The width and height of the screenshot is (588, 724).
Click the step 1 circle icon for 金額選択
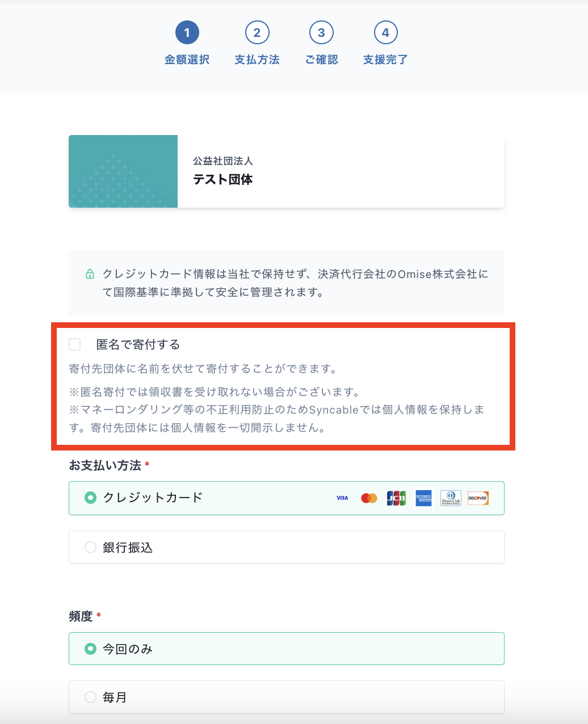coord(187,32)
